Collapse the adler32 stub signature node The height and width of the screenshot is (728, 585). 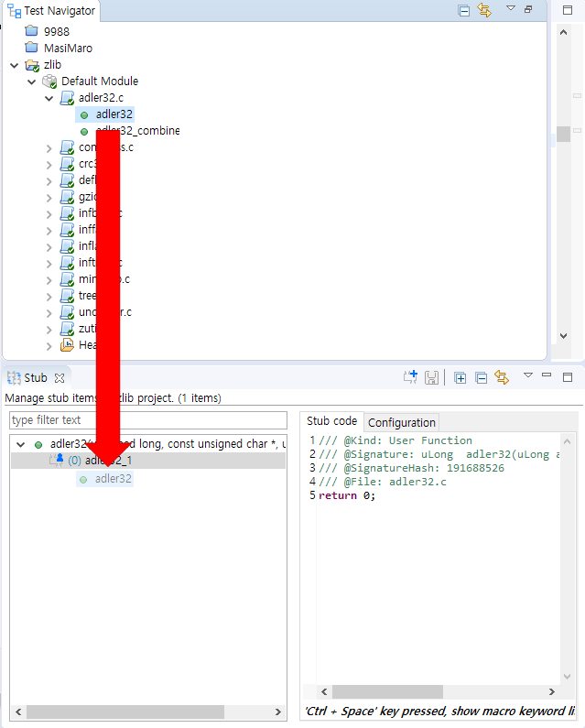click(x=20, y=445)
